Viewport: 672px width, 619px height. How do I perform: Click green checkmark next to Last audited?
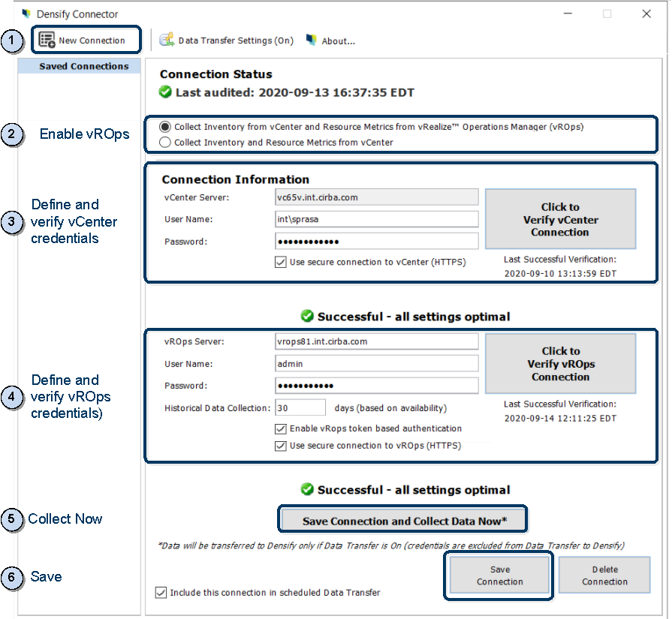coord(166,93)
